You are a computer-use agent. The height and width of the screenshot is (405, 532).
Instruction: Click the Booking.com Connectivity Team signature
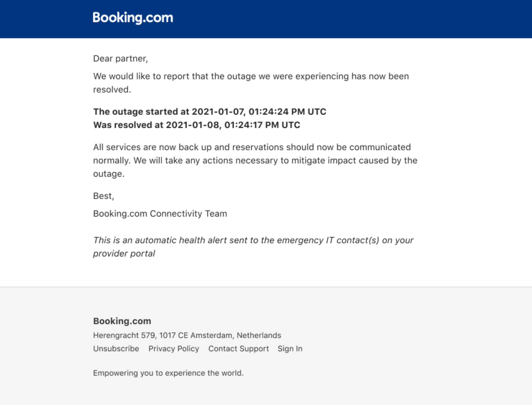(x=160, y=214)
